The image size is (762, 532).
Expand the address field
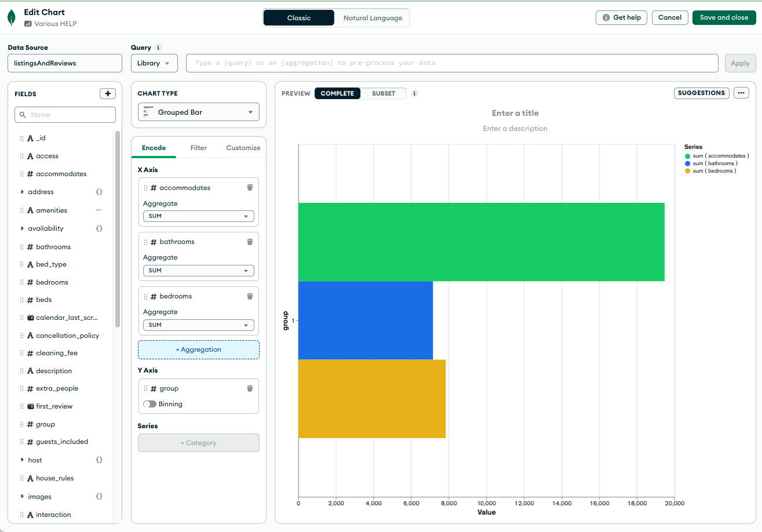point(23,192)
